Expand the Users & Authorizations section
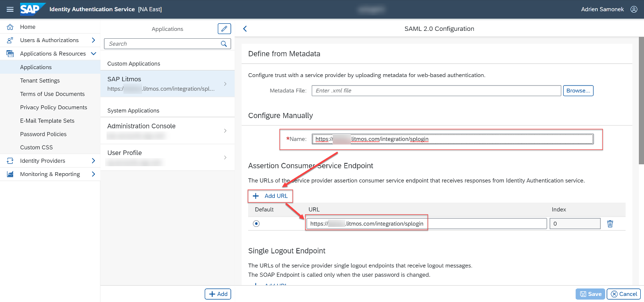Image resolution: width=644 pixels, height=302 pixels. point(93,40)
